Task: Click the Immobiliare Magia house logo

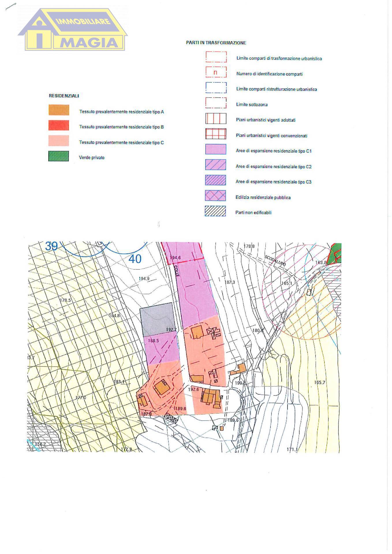Action: (x=73, y=29)
